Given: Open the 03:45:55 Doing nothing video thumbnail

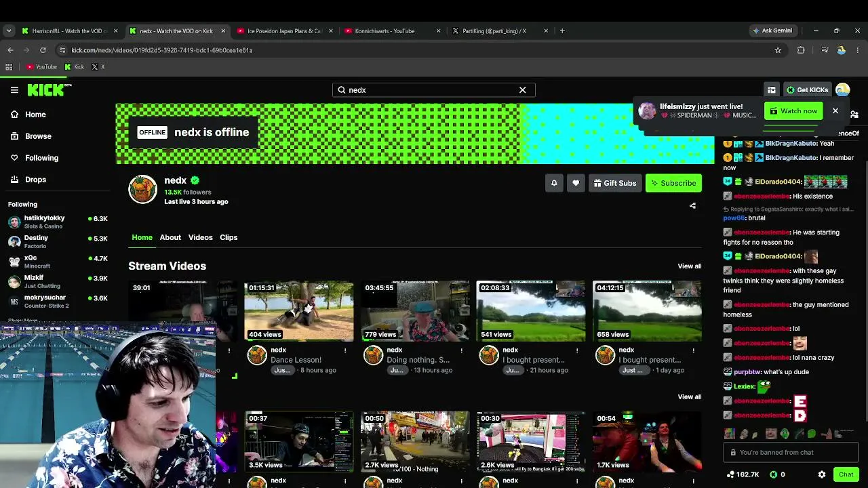Looking at the screenshot, I should [415, 311].
